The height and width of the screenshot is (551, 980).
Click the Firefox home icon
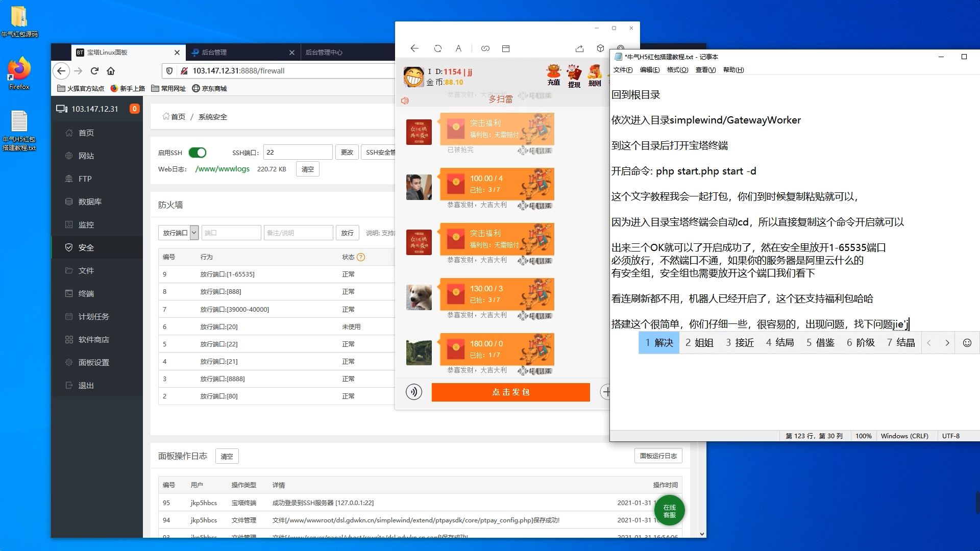(x=111, y=71)
